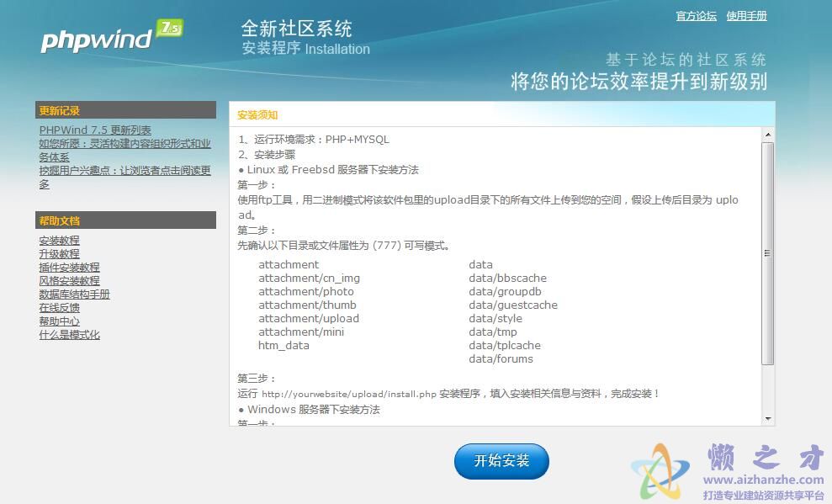Click the 全新社区系统 header title

tap(296, 29)
